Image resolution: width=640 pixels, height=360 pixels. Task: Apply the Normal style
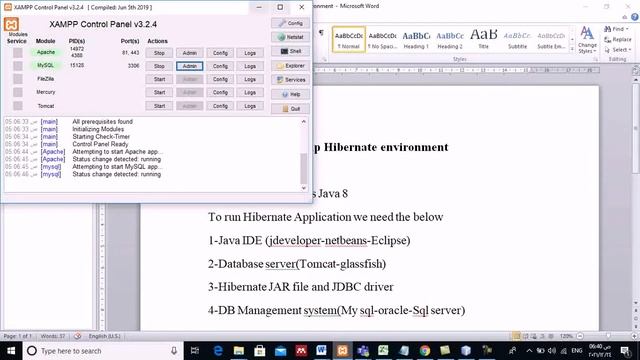click(x=349, y=39)
